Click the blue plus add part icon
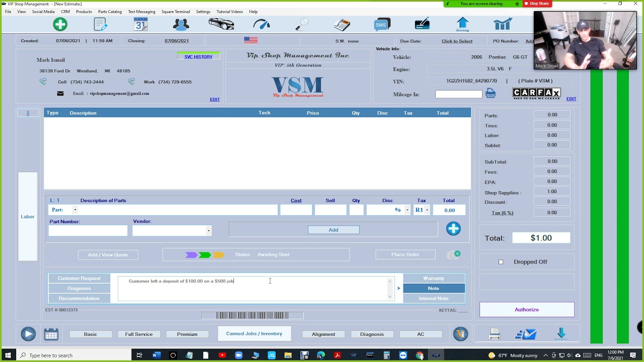 pos(453,229)
